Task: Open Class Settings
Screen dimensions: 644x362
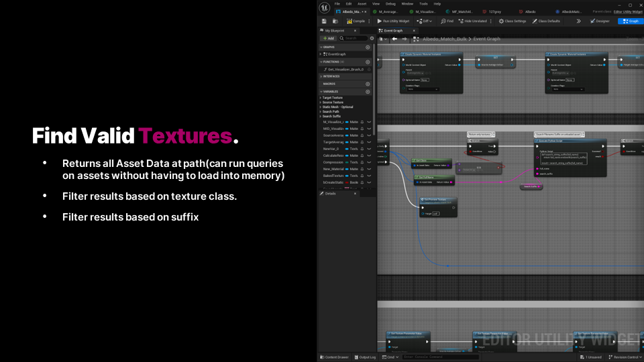Action: pos(512,21)
